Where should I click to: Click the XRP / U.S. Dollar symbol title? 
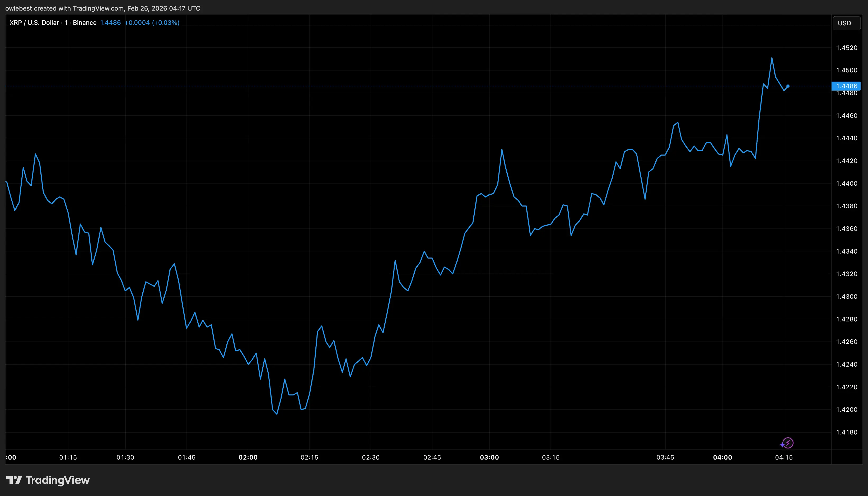pyautogui.click(x=34, y=23)
